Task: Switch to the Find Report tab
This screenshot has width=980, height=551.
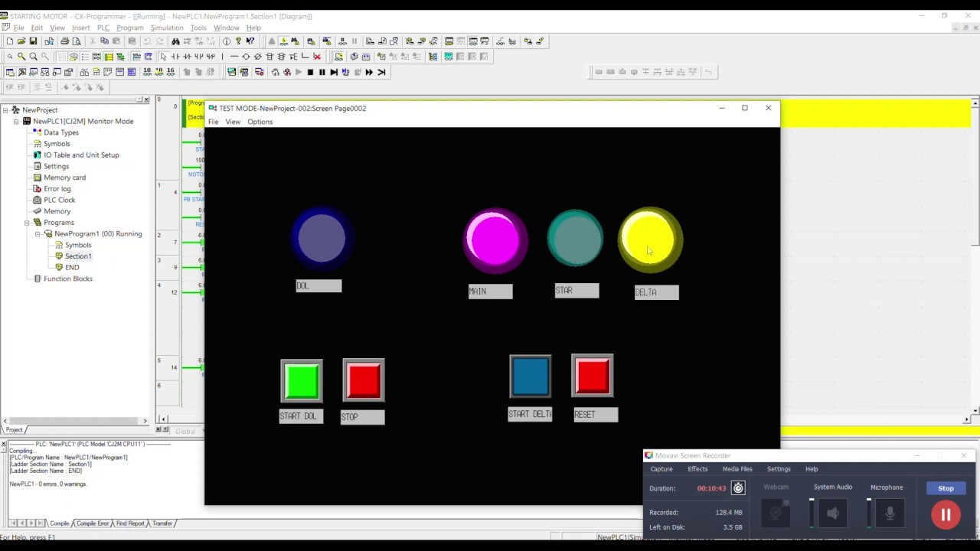Action: click(x=129, y=523)
